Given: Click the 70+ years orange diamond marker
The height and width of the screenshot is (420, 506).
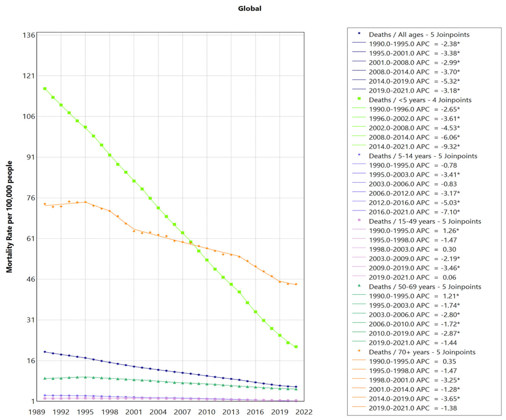Looking at the screenshot, I should 359,351.
